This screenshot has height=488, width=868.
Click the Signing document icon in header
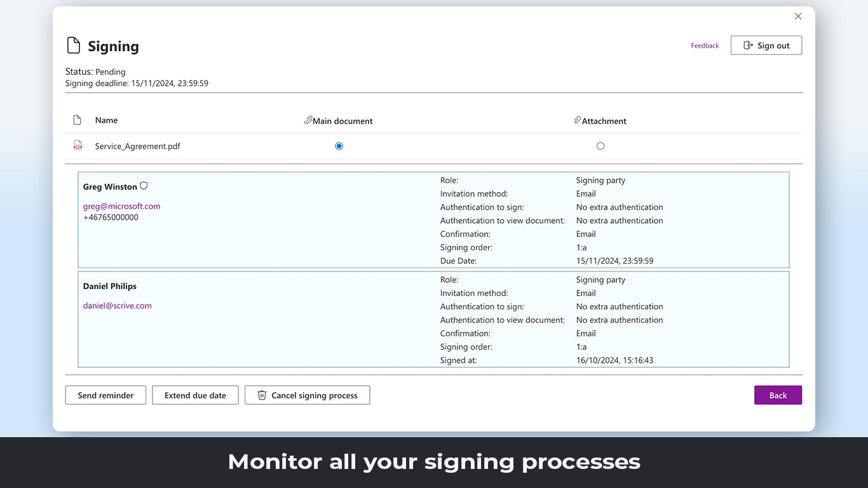point(74,46)
